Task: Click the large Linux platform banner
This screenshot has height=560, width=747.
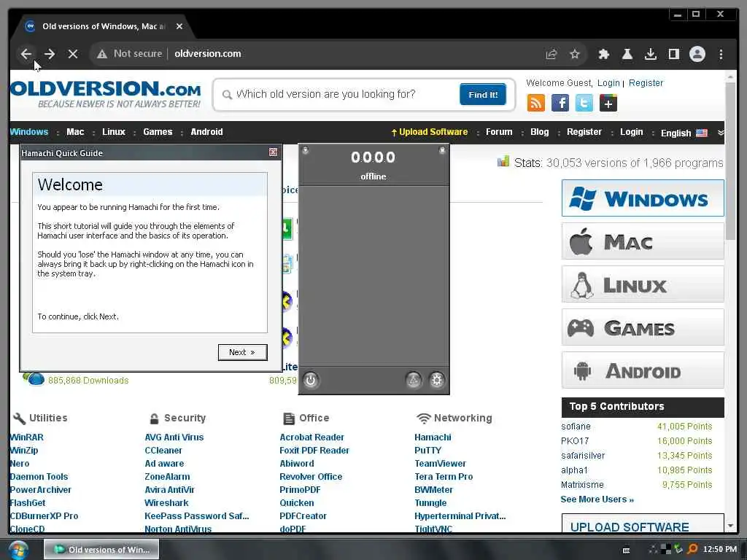Action: tap(643, 284)
